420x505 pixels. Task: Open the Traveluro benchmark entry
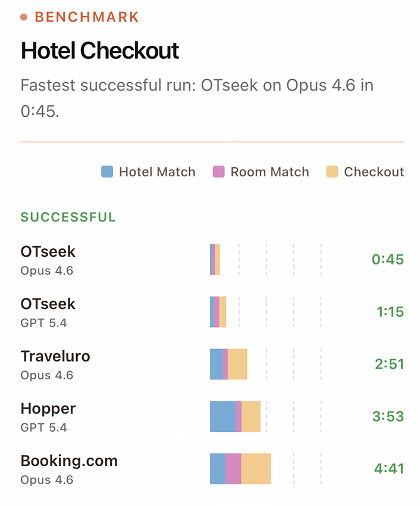coord(55,357)
